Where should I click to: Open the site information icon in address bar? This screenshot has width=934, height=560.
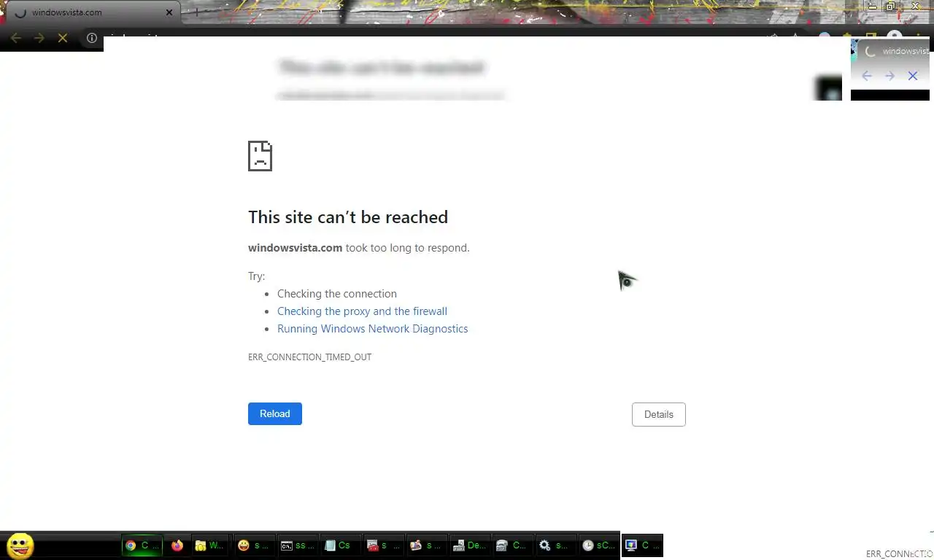92,38
